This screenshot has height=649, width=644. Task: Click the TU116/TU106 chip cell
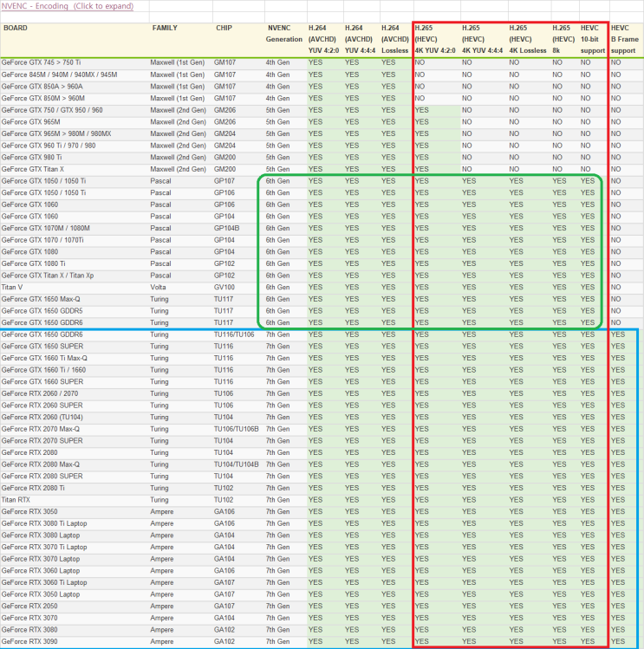point(234,334)
